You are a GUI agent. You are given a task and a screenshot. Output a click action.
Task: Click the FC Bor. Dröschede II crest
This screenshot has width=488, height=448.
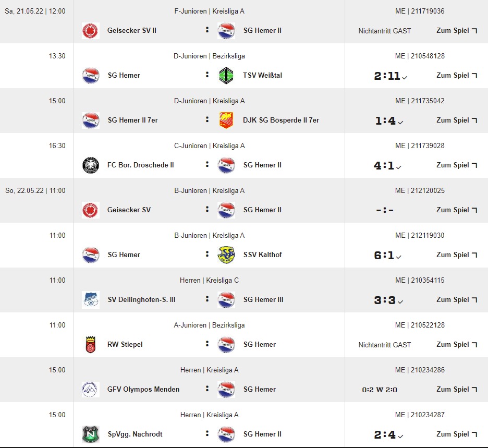(91, 165)
